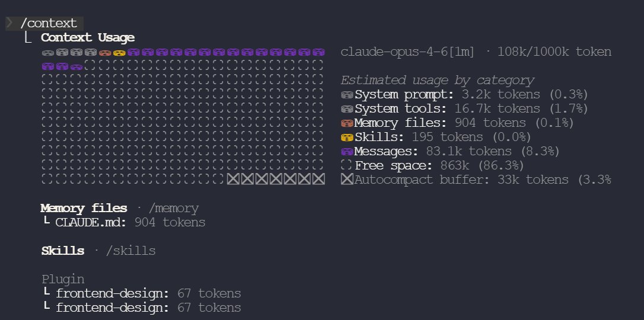Click the orange memory block in usage grid
This screenshot has height=320, width=644.
tap(105, 53)
